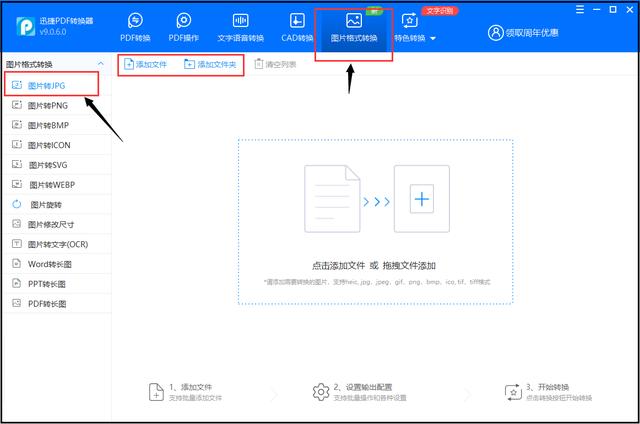Click the 添加文件夹 folder icon
The height and width of the screenshot is (424, 640).
[189, 64]
